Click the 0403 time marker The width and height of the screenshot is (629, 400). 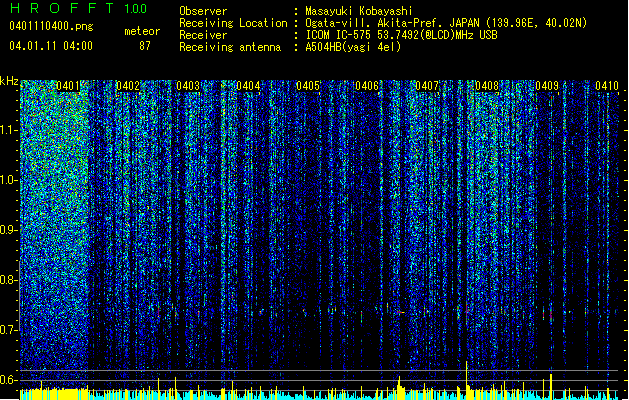(188, 86)
